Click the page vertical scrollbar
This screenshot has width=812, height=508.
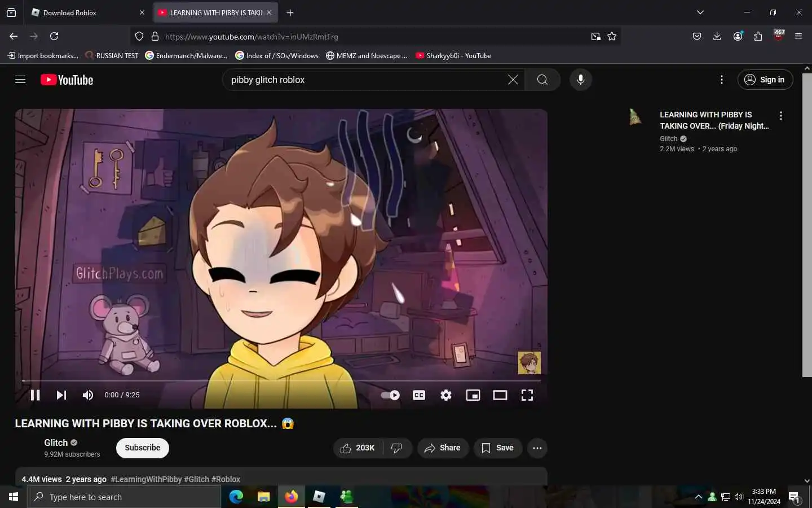(x=807, y=225)
